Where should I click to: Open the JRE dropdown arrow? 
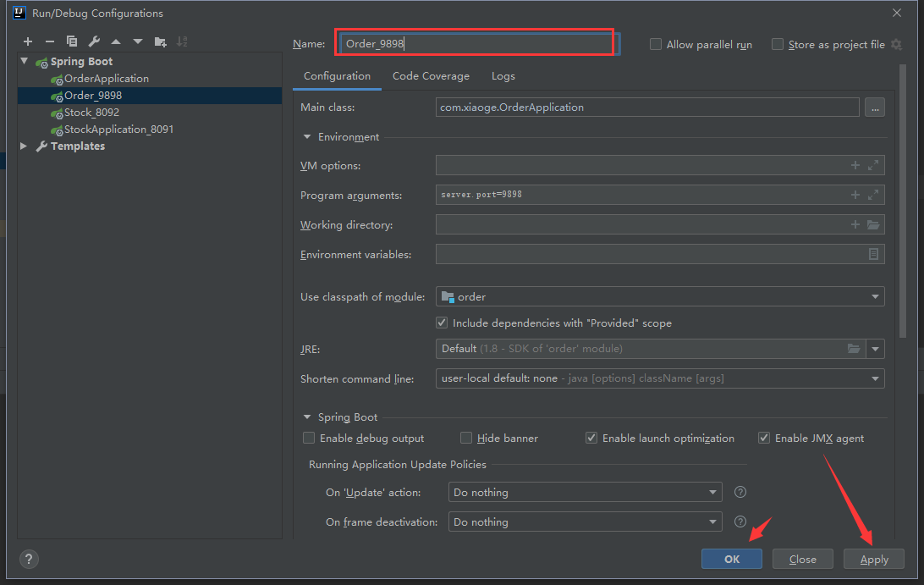click(x=875, y=349)
